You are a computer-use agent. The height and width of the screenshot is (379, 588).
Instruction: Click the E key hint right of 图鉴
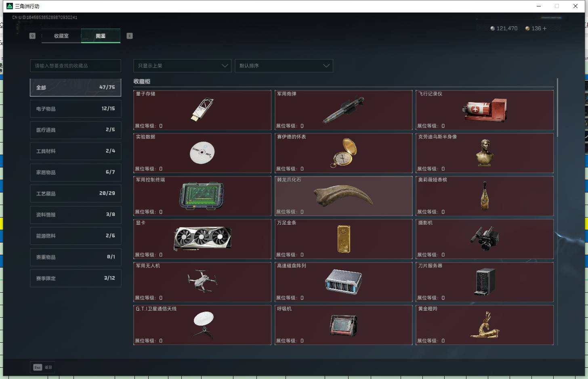pyautogui.click(x=130, y=36)
